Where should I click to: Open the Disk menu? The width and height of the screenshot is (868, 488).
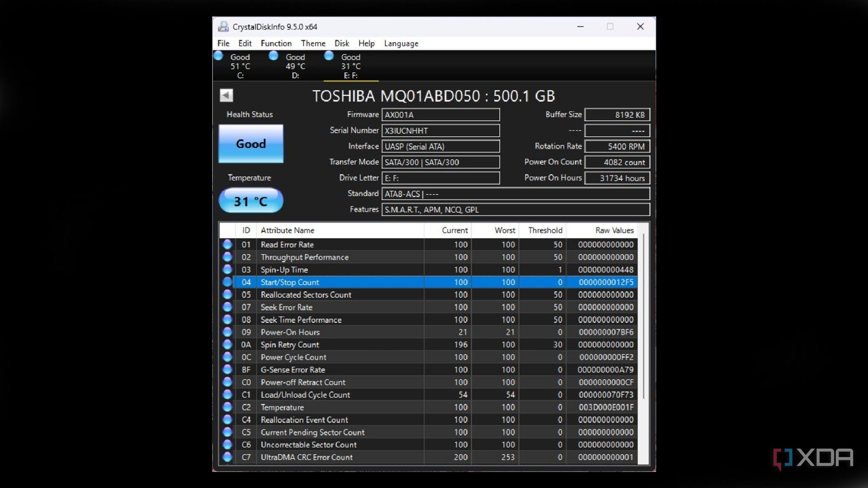(x=342, y=43)
